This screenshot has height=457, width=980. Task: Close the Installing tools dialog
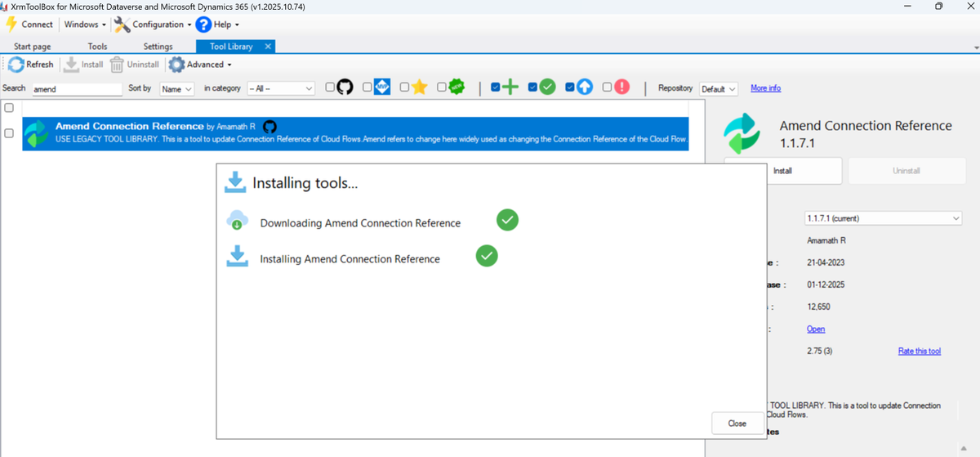737,423
